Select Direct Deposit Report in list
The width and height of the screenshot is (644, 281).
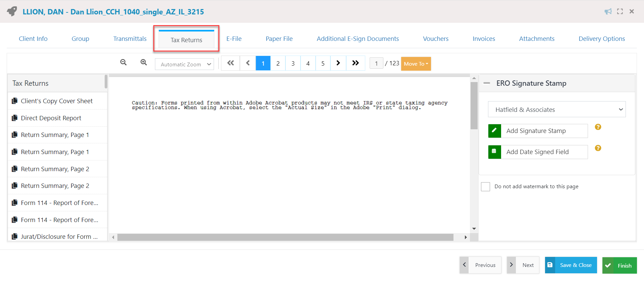tap(51, 118)
